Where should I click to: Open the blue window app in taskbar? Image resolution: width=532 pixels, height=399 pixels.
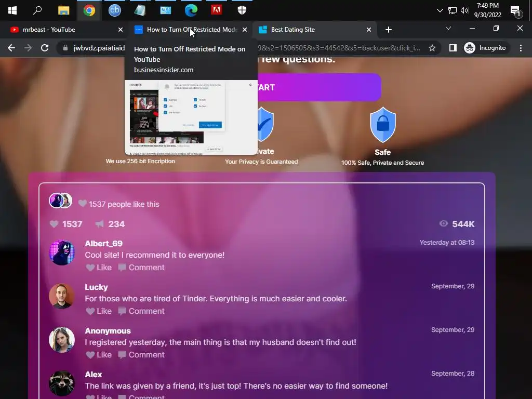166,10
